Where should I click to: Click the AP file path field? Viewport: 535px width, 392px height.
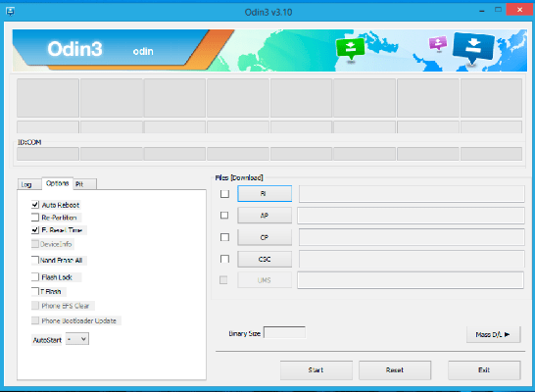tap(411, 216)
